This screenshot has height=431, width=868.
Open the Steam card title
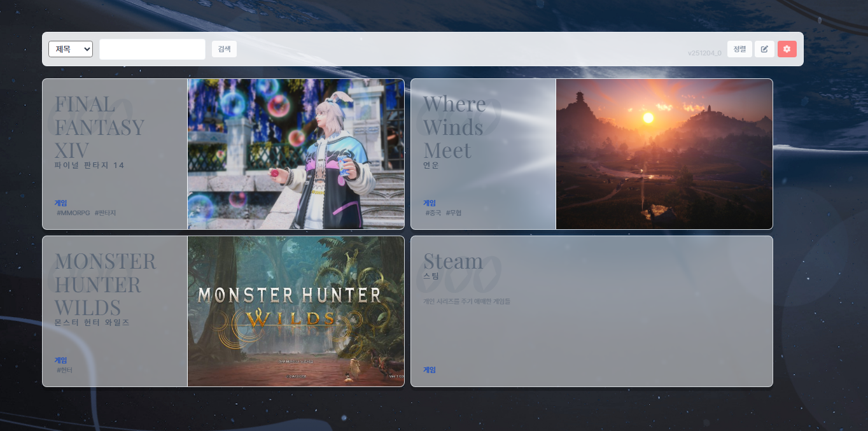(453, 261)
